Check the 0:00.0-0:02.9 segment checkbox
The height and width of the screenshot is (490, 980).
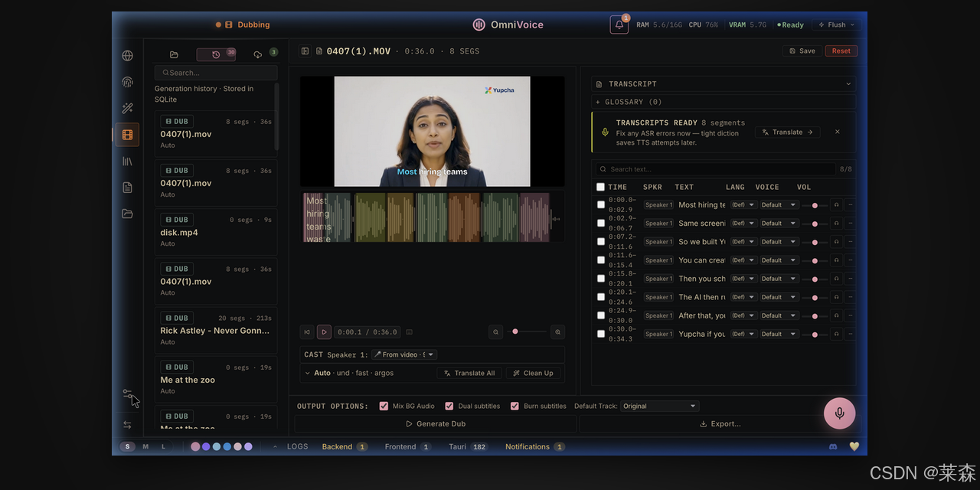(601, 205)
